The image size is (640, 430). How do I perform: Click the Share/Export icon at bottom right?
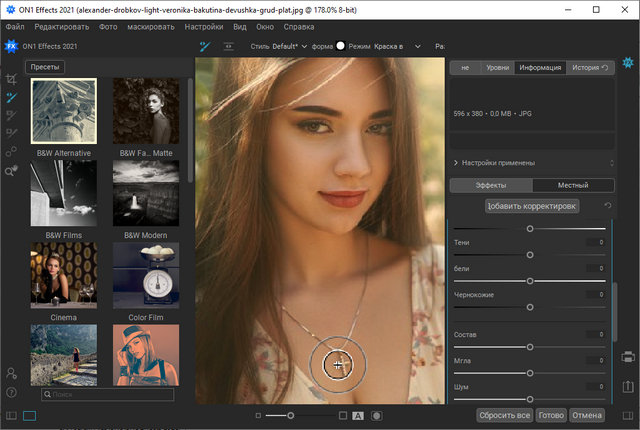pos(628,385)
